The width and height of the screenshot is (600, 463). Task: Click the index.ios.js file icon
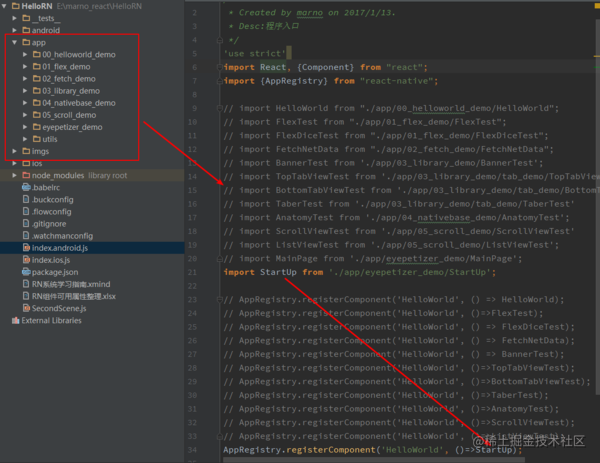(x=26, y=260)
